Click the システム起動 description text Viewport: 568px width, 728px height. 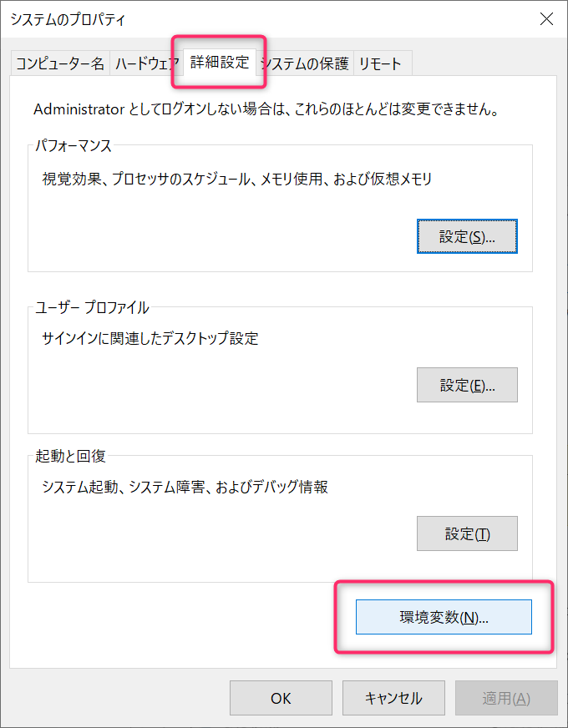[x=185, y=487]
